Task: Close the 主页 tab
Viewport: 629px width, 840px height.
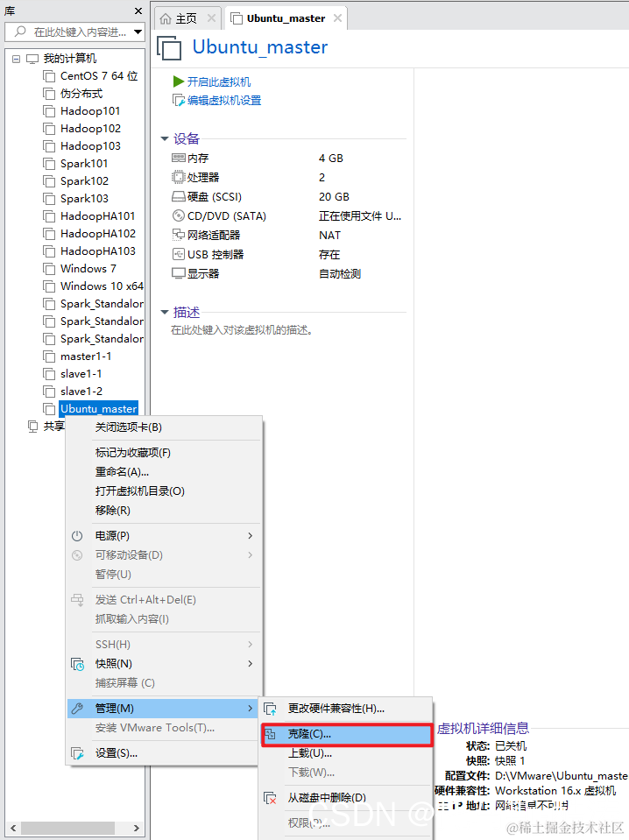Action: (x=212, y=18)
